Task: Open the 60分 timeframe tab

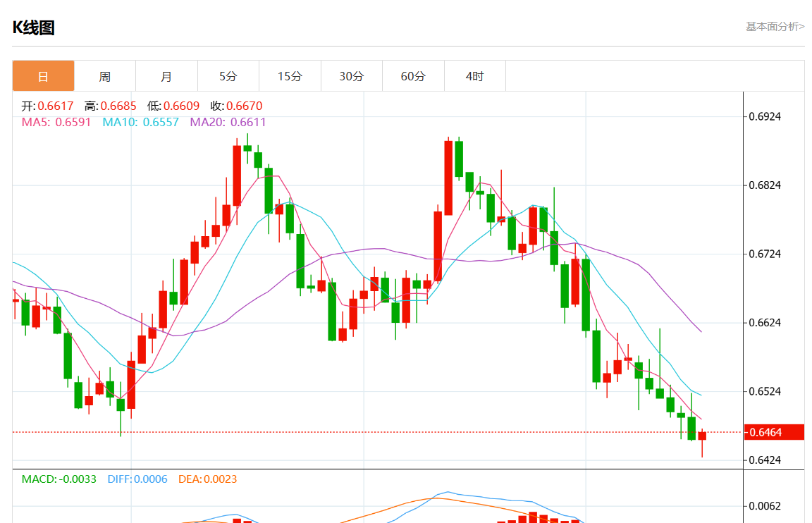Action: click(413, 76)
